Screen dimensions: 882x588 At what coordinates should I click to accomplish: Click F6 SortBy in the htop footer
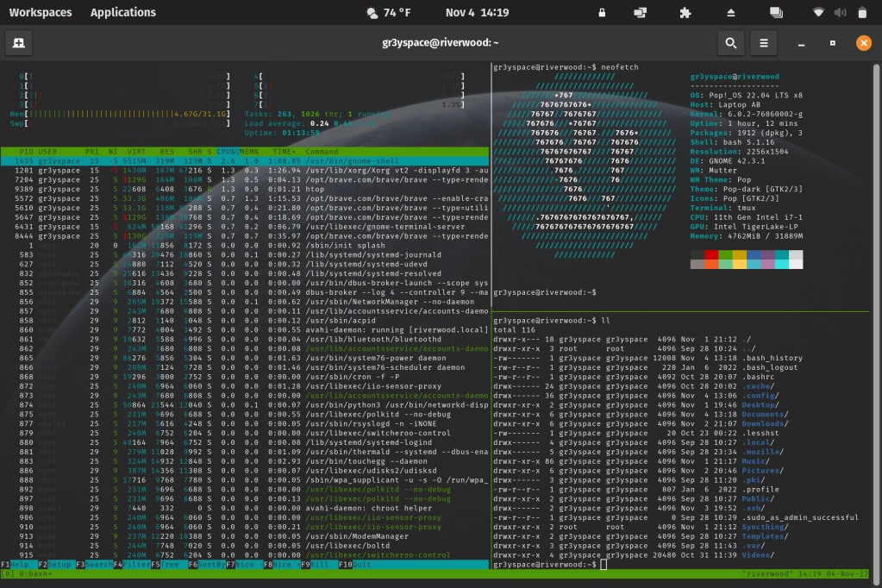click(x=207, y=564)
